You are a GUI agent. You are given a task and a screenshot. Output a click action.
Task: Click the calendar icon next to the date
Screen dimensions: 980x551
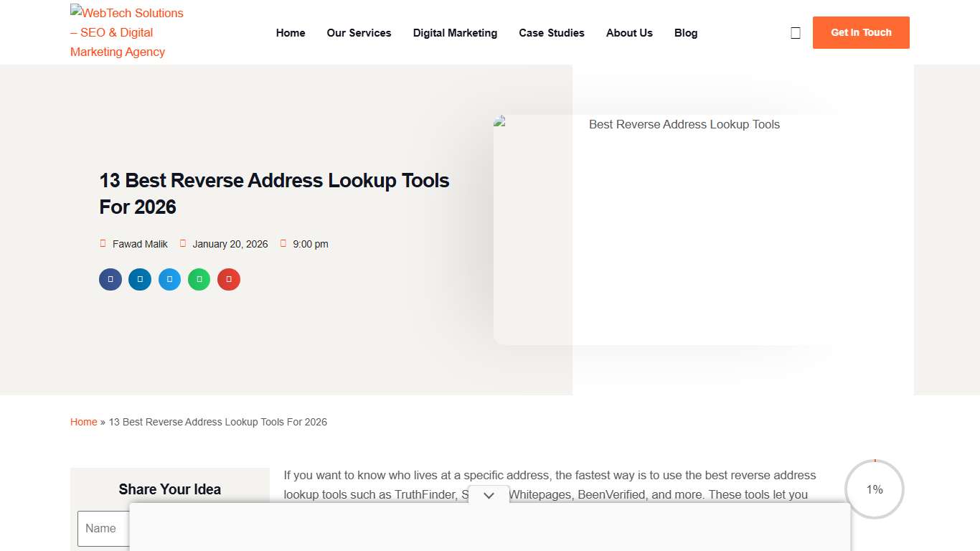point(183,243)
